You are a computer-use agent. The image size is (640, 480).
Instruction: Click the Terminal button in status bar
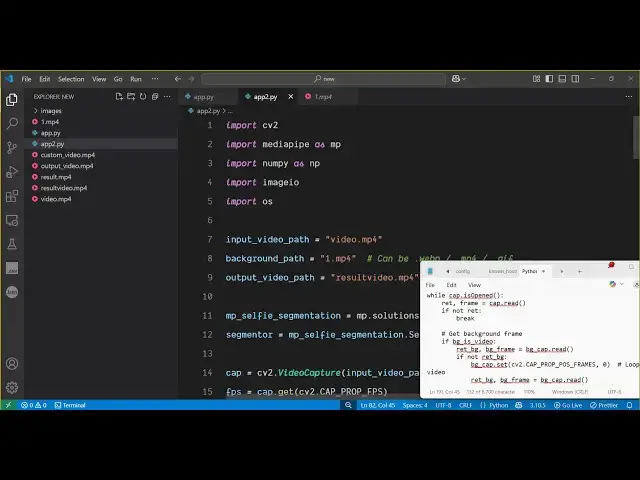pos(70,405)
